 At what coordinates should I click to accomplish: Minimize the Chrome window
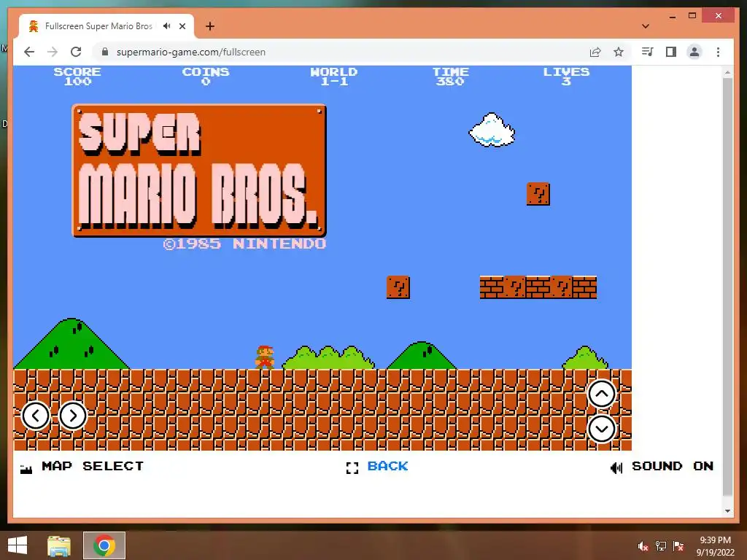(x=672, y=16)
